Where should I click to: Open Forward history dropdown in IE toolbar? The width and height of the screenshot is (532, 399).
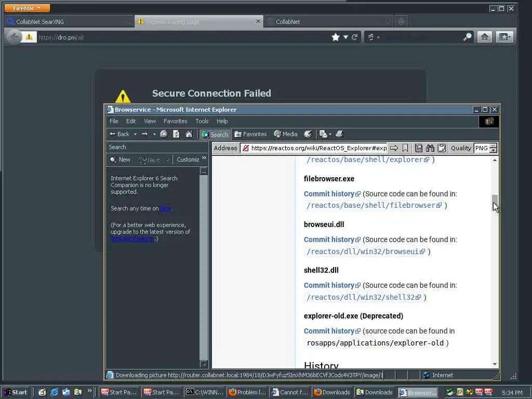(x=154, y=135)
